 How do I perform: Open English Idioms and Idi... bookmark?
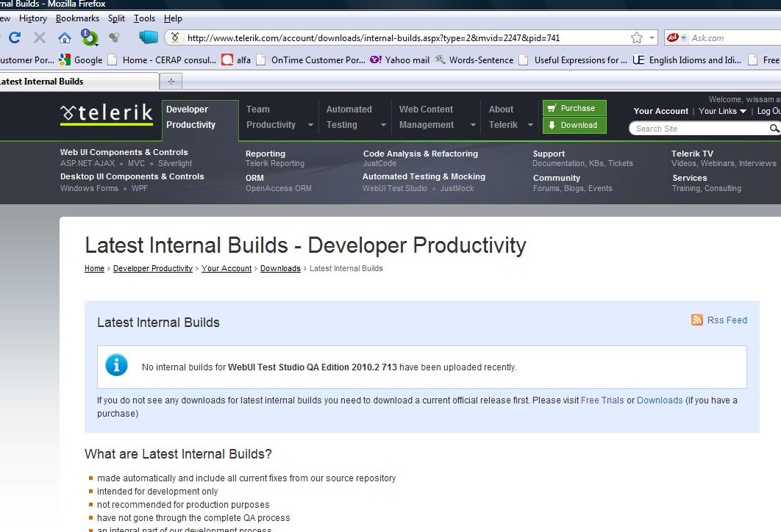click(x=687, y=60)
